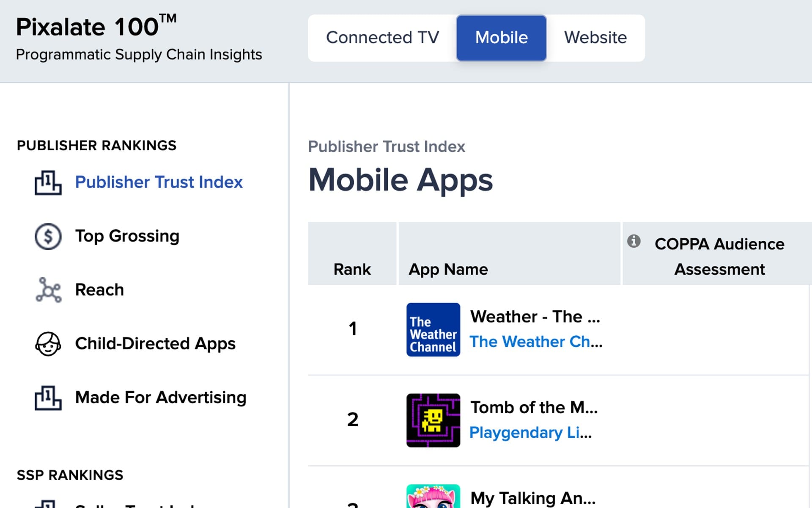
Task: Select the Mobile tab
Action: click(x=501, y=37)
